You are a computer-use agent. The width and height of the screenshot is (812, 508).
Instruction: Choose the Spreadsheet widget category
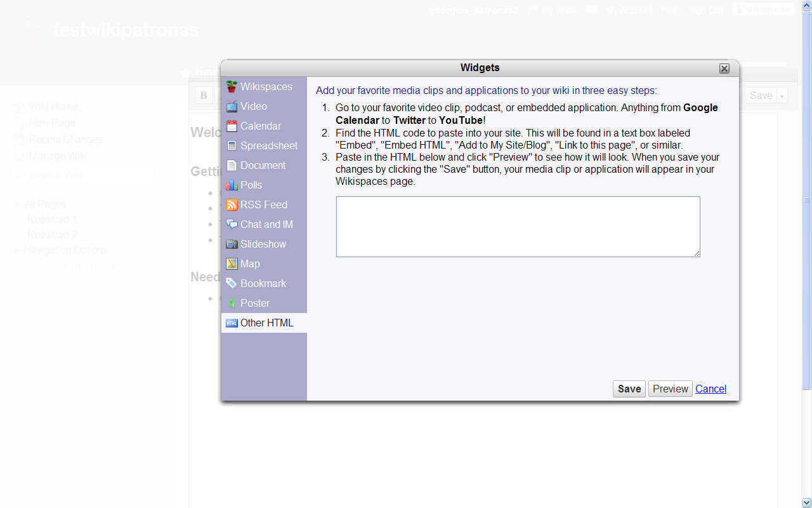(264, 145)
